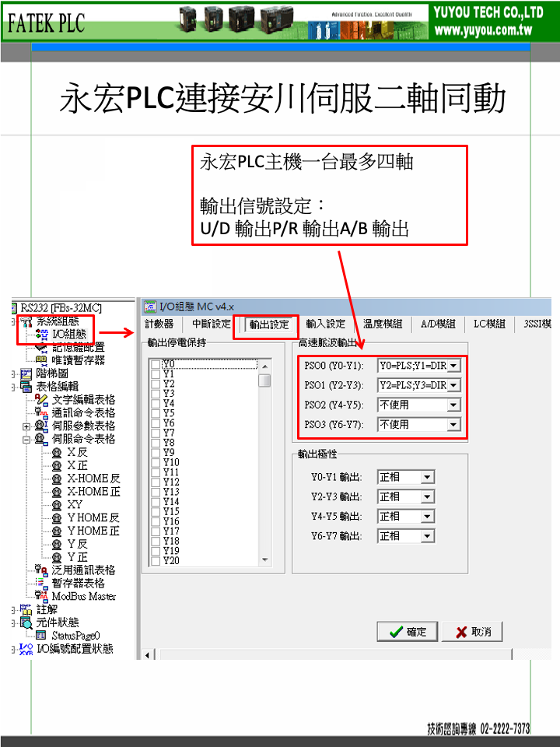
Task: Click the 元件狀態 magnifier icon
Action: click(26, 622)
